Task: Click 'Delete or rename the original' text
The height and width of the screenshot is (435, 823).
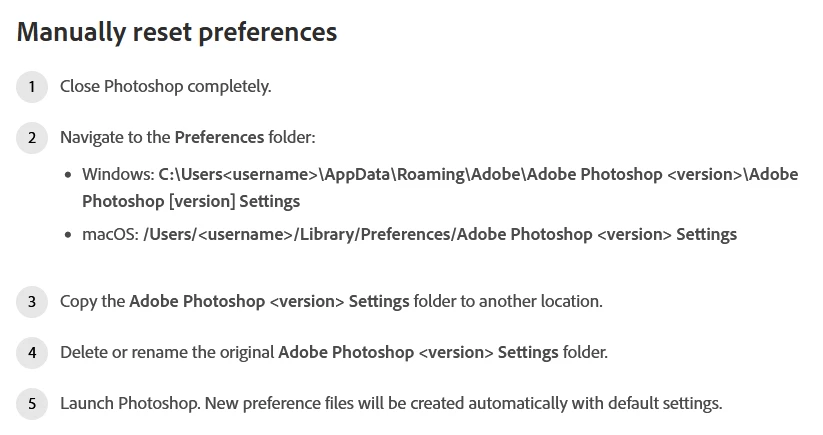Action: 167,353
